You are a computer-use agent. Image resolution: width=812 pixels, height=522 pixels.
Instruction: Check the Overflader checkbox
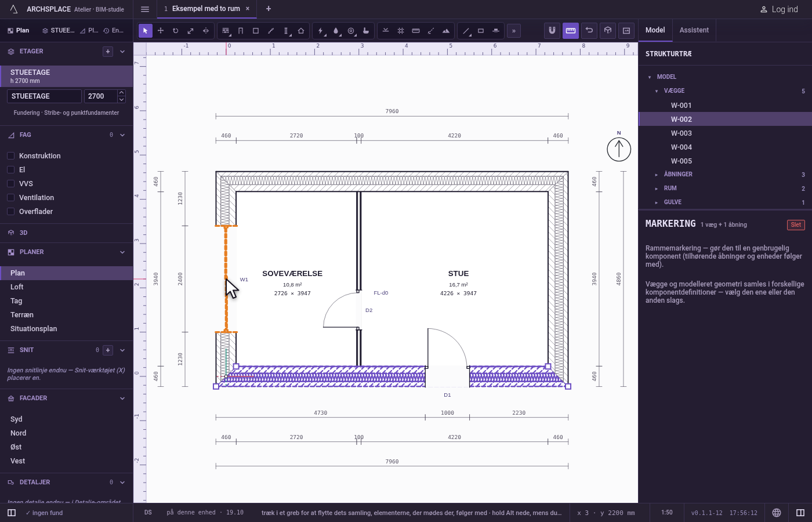tap(10, 211)
